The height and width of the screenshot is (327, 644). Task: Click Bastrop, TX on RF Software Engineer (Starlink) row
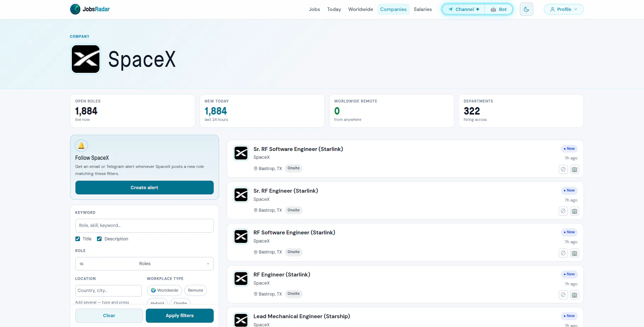point(268,252)
